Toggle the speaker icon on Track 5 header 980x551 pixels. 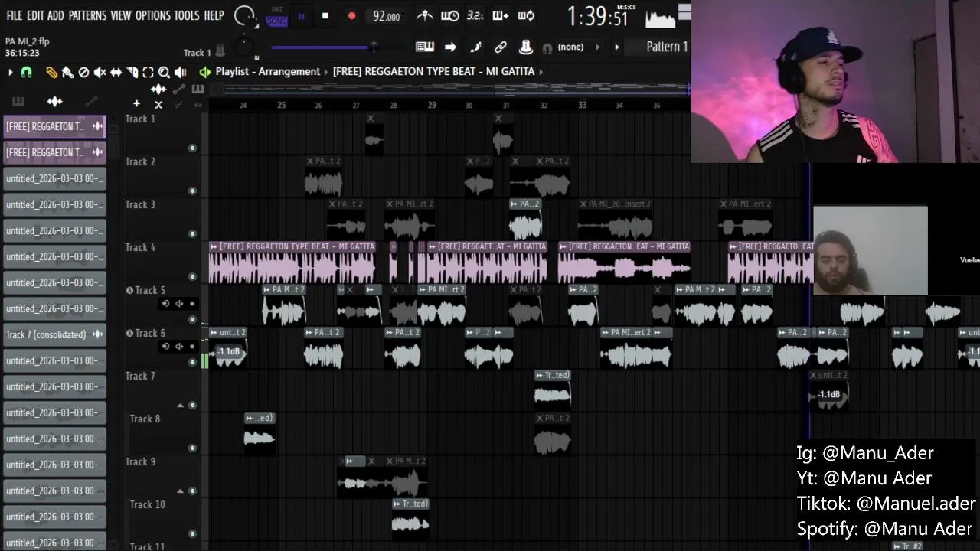pyautogui.click(x=178, y=304)
